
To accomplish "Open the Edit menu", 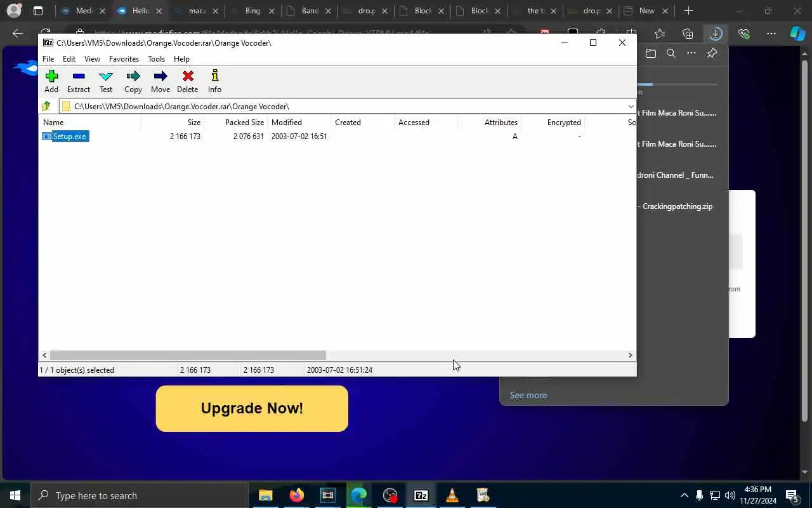I will [x=69, y=59].
